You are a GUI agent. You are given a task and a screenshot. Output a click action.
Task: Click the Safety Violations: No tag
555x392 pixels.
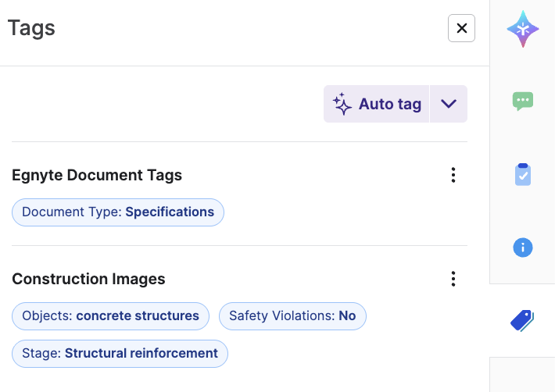pos(292,316)
